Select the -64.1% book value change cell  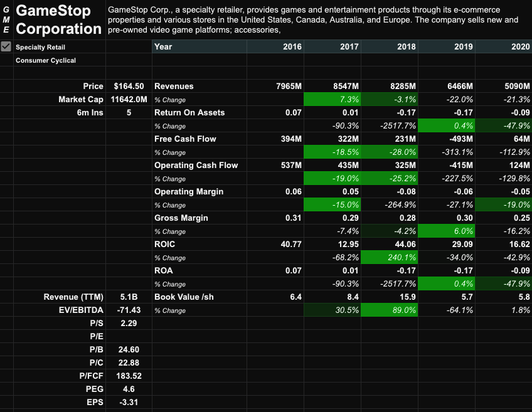[446, 310]
